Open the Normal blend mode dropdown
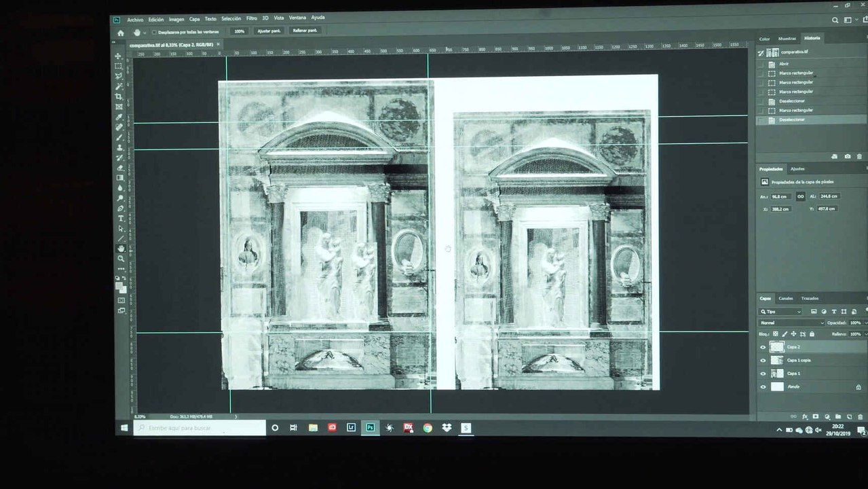This screenshot has height=489, width=868. 791,323
